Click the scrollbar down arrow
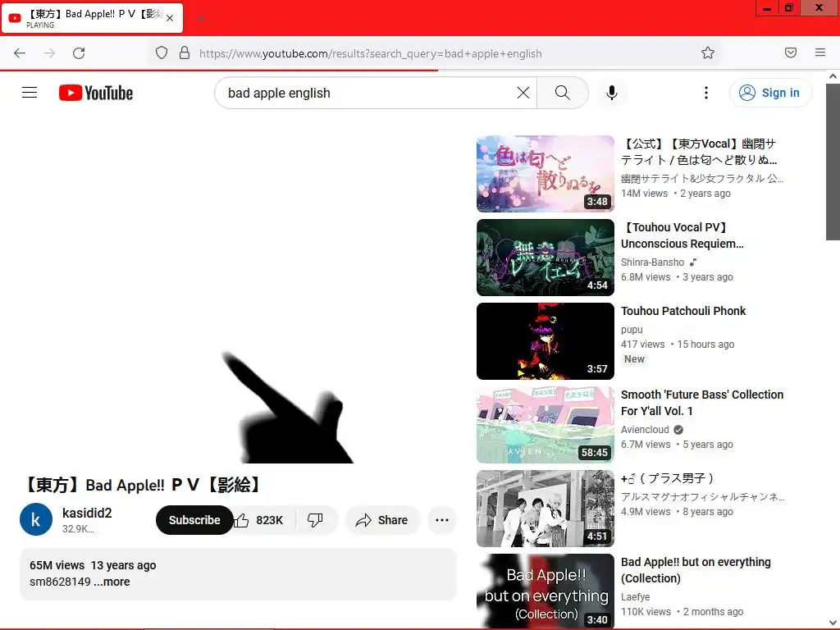 coord(833,623)
